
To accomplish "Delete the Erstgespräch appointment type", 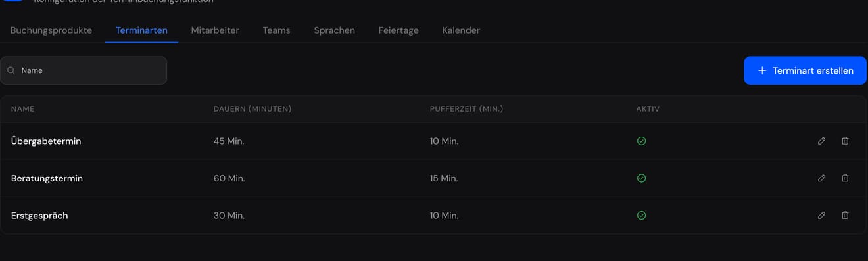I will pyautogui.click(x=845, y=215).
